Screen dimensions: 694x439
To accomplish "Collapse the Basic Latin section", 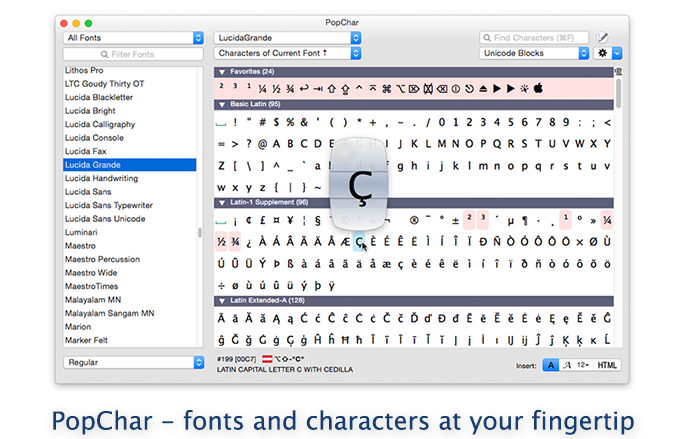I will tap(221, 104).
